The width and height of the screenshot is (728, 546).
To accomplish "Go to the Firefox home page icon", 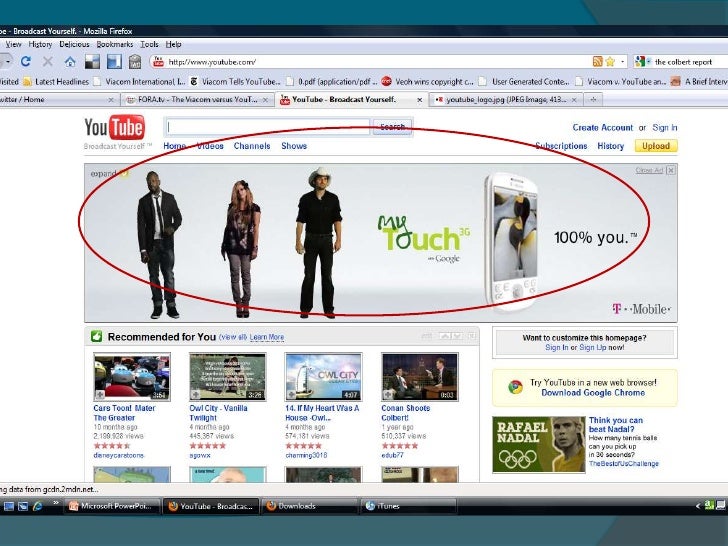I will [70, 62].
